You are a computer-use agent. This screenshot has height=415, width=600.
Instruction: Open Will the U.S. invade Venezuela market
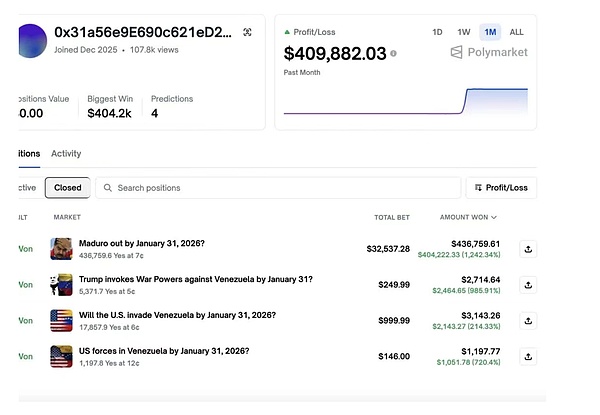coord(163,314)
